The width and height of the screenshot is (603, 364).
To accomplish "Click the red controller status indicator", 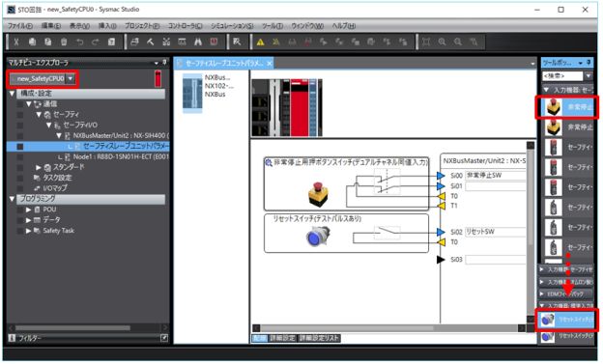I will coord(158,79).
